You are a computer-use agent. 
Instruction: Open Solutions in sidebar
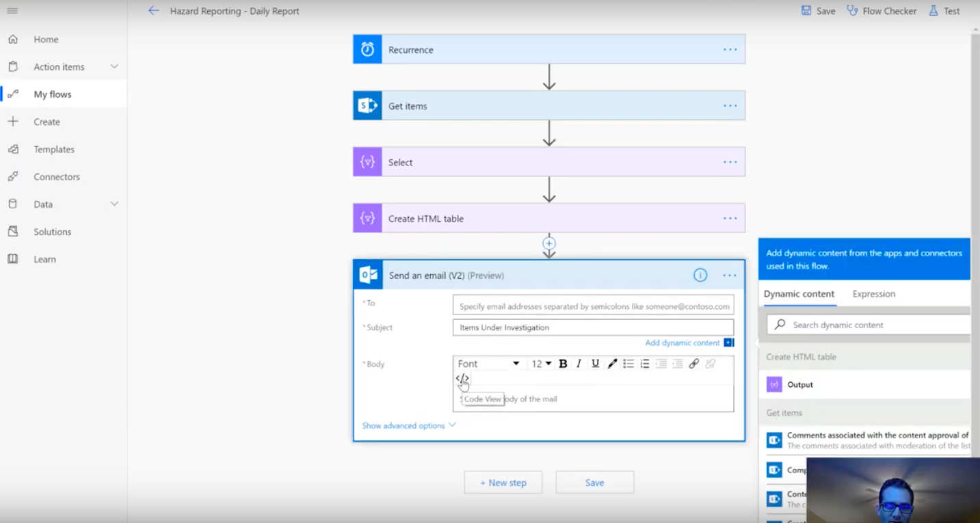pos(63,232)
